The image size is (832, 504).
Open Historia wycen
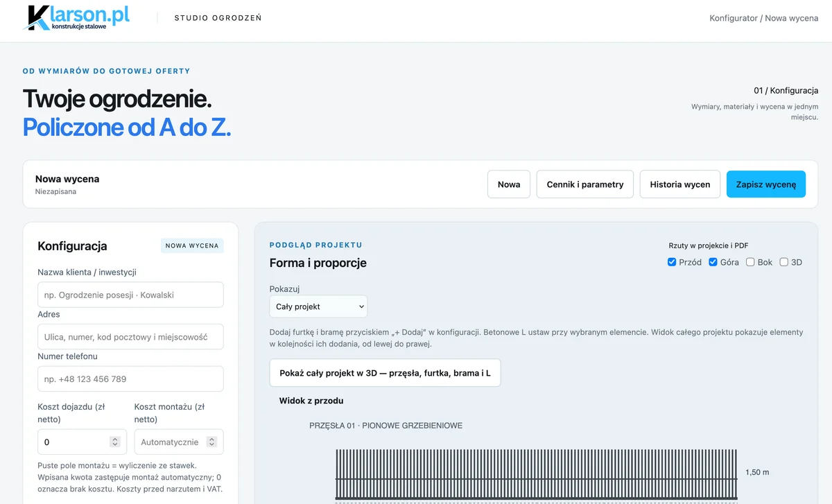[x=680, y=184]
